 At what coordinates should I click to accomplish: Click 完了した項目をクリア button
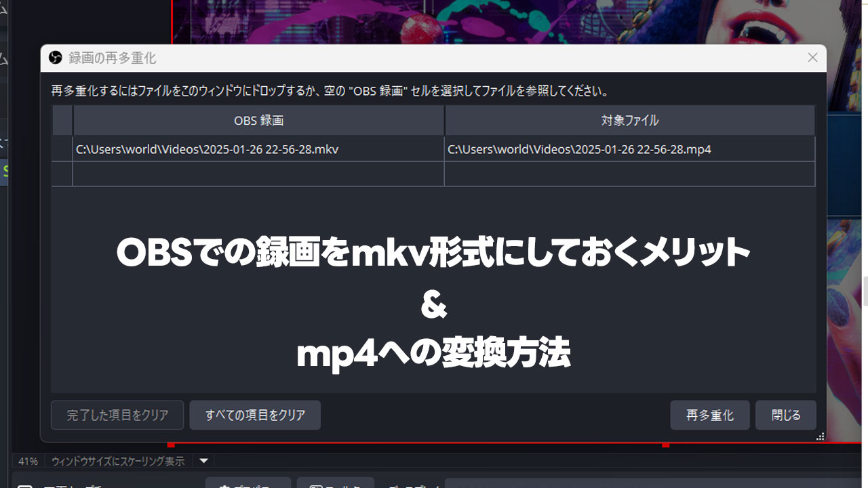(x=117, y=415)
